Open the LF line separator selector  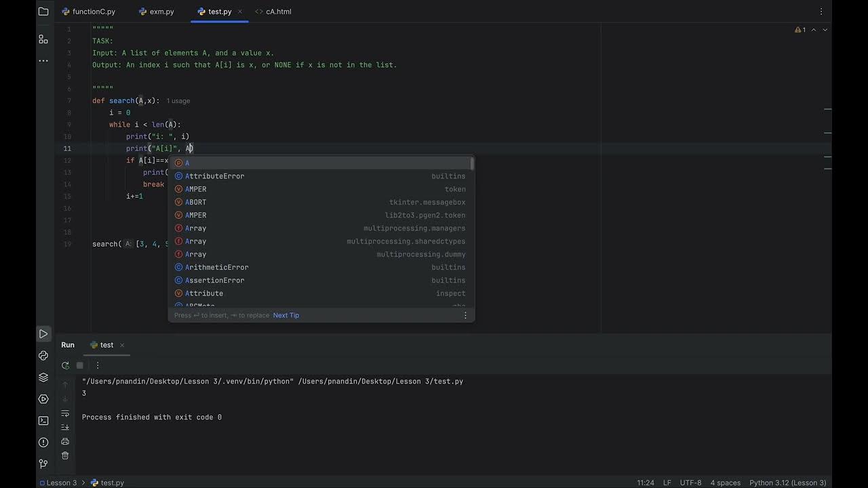667,483
